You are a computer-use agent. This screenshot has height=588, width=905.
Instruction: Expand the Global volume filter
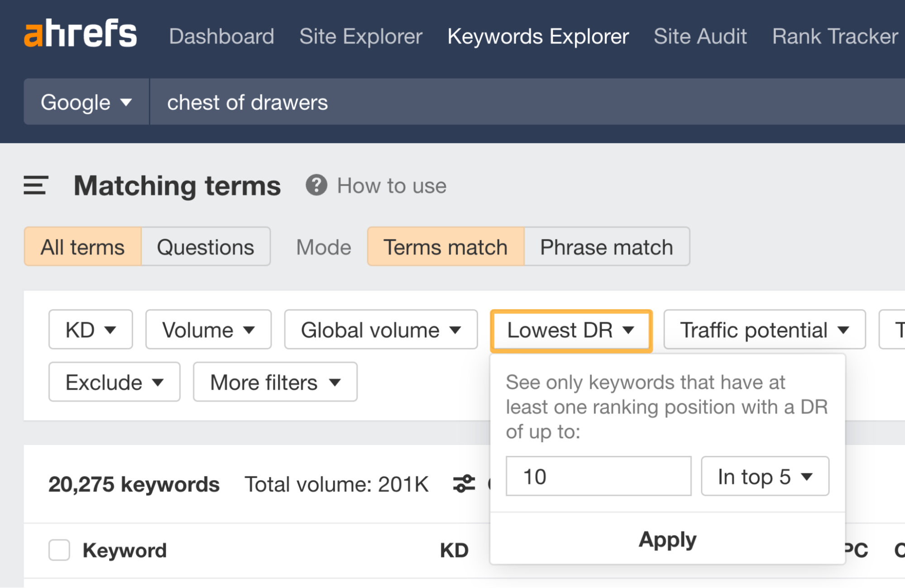click(380, 330)
